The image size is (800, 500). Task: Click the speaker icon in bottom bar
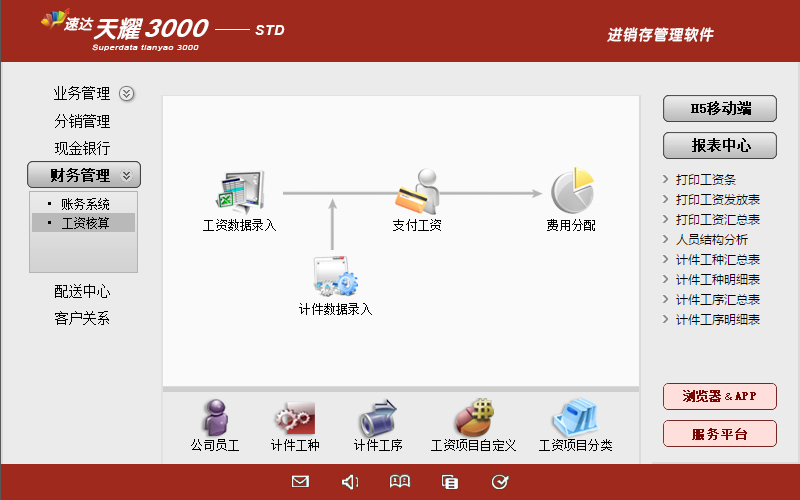point(350,482)
